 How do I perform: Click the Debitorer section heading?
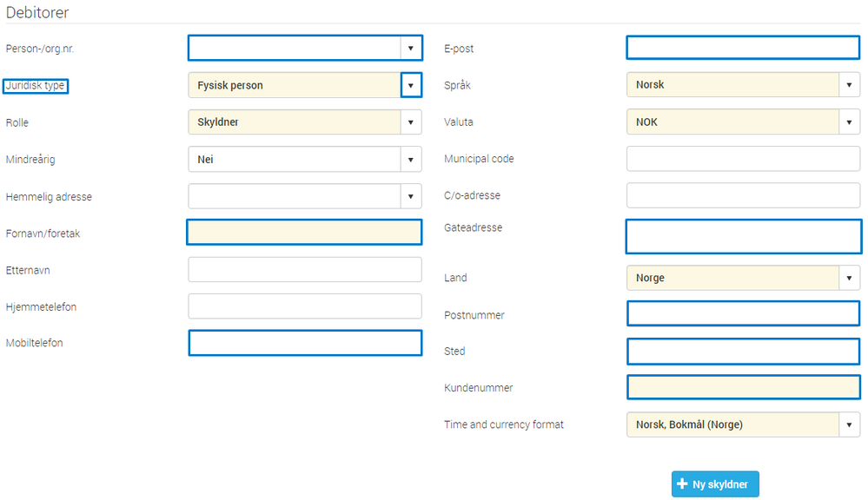click(x=37, y=13)
